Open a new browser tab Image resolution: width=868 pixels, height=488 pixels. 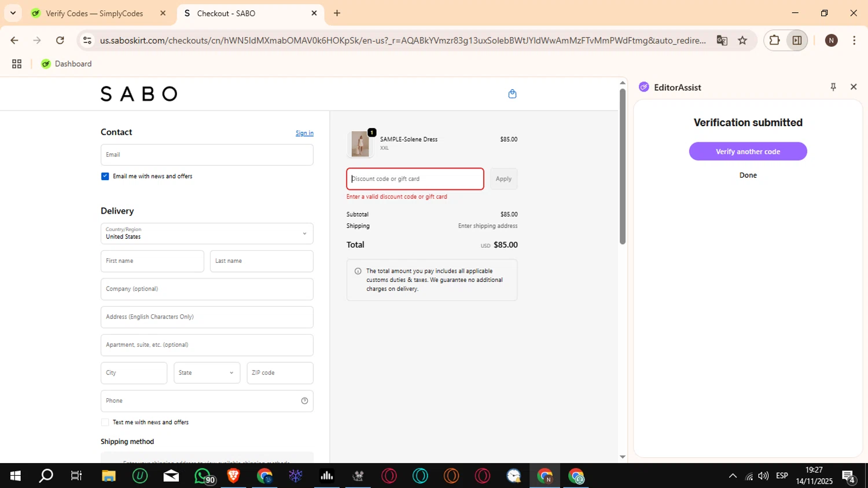[x=337, y=13]
